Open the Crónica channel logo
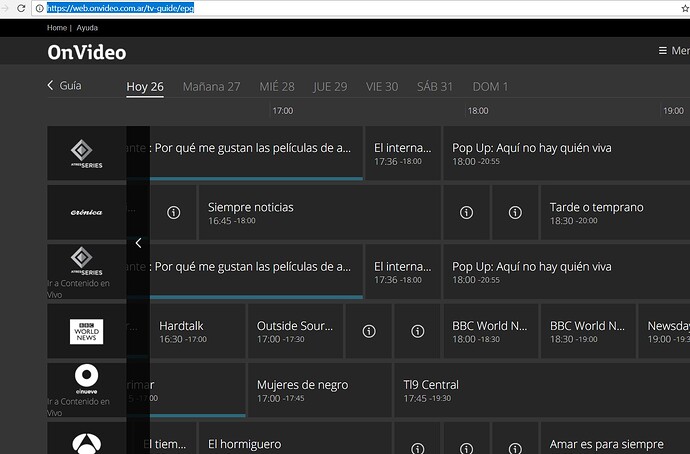Viewport: 690px width, 454px height. (87, 212)
